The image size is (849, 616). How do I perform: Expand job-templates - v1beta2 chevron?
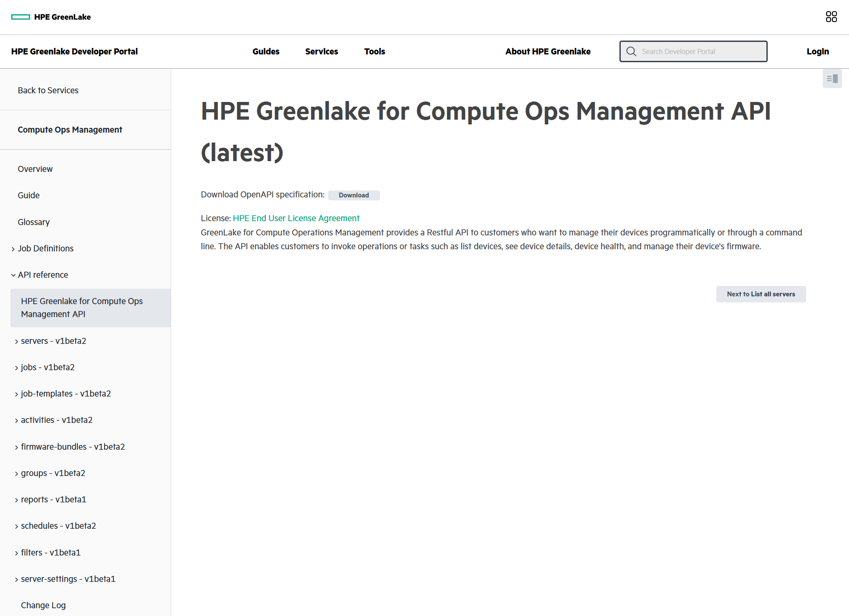16,394
